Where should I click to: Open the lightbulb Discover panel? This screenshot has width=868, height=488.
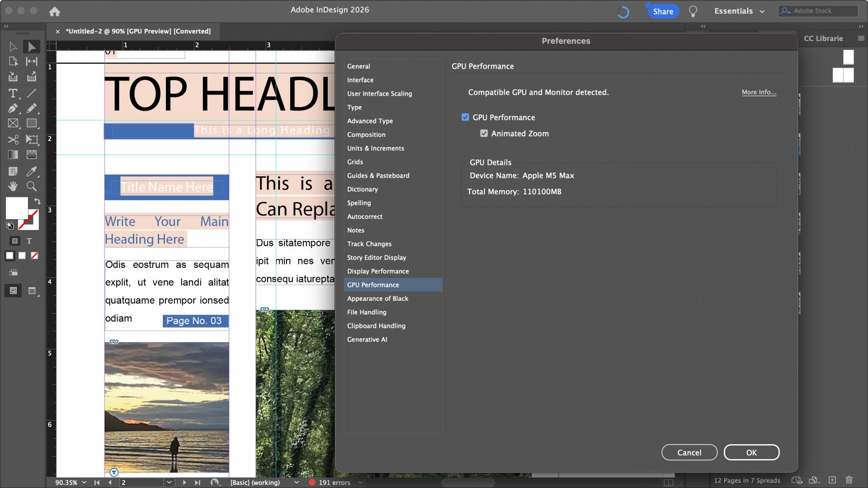point(693,11)
